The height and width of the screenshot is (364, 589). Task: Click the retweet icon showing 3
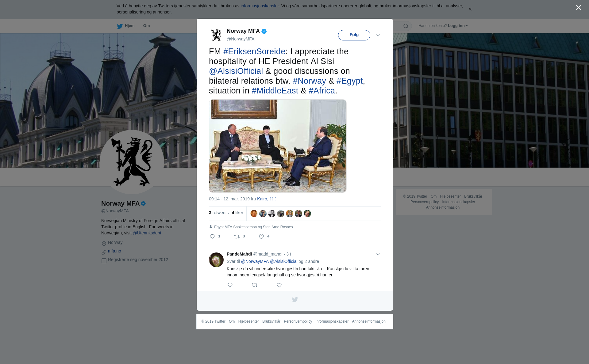point(237,237)
